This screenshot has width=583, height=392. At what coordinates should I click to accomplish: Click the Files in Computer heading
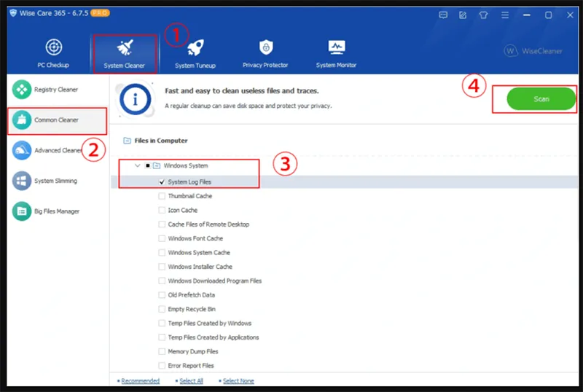(161, 141)
